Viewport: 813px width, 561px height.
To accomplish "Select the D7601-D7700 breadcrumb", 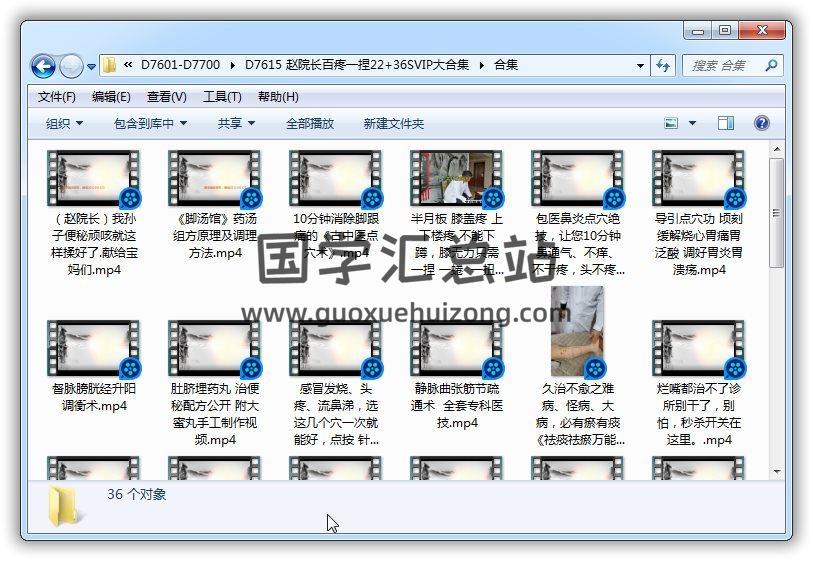I will (180, 65).
